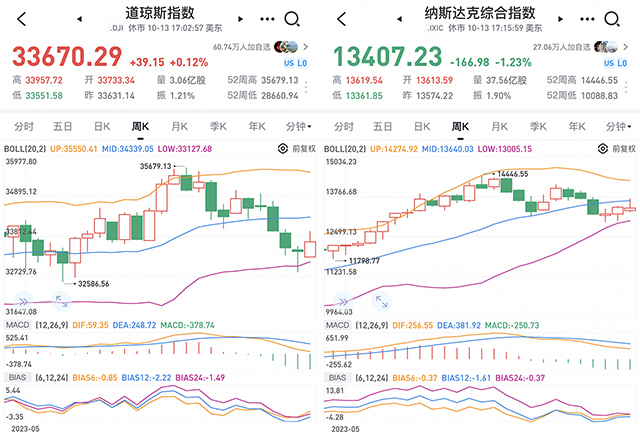The height and width of the screenshot is (435, 640).
Task: Open the 60.74万人加自选 chevron on Dow panel
Action: (x=305, y=47)
